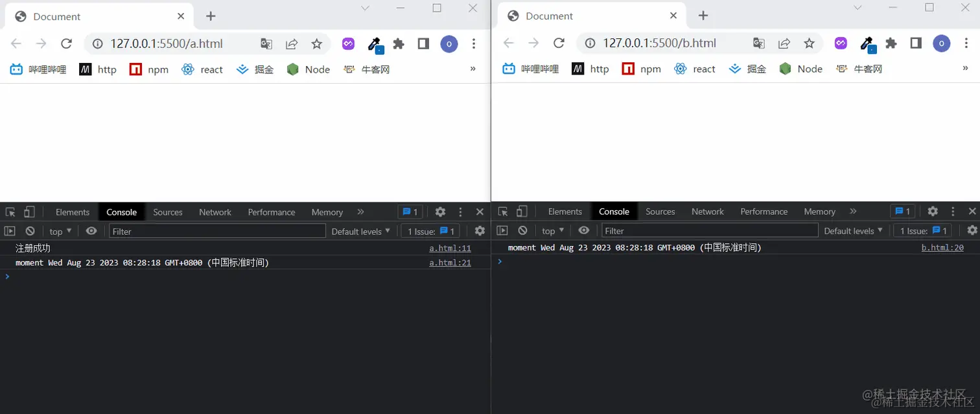Create live expression eye in left console
980x414 pixels.
point(91,231)
